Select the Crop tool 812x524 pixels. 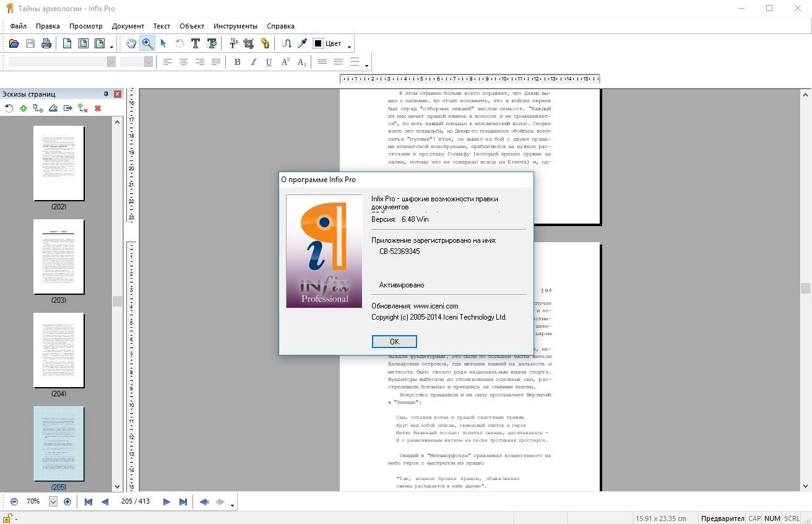[x=249, y=43]
